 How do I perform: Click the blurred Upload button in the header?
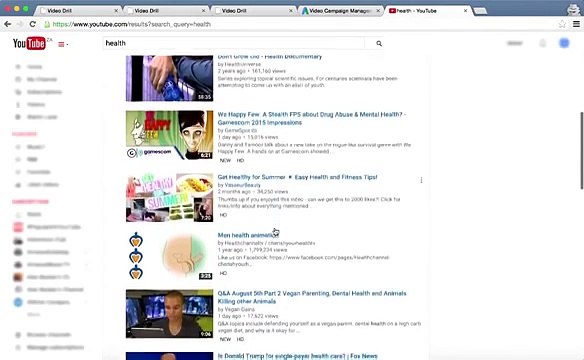point(515,43)
